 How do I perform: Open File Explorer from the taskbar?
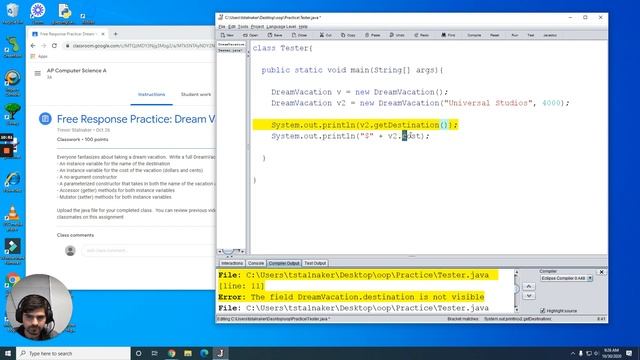[188, 353]
